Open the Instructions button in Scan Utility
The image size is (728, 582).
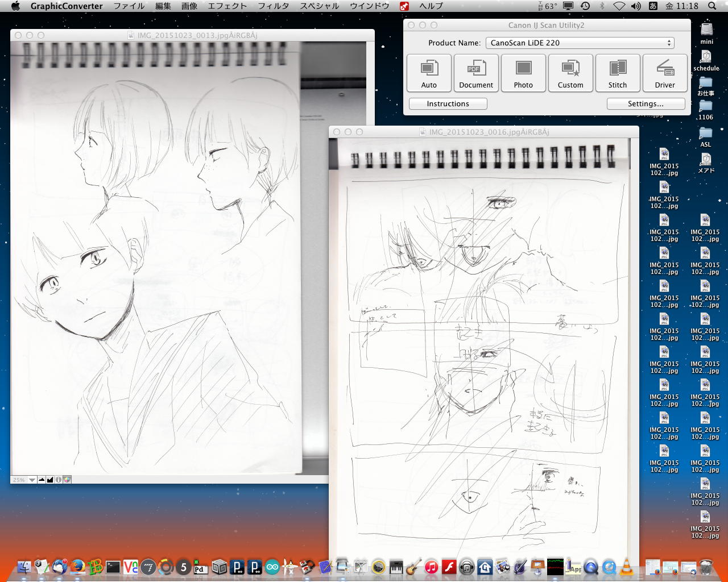tap(448, 103)
